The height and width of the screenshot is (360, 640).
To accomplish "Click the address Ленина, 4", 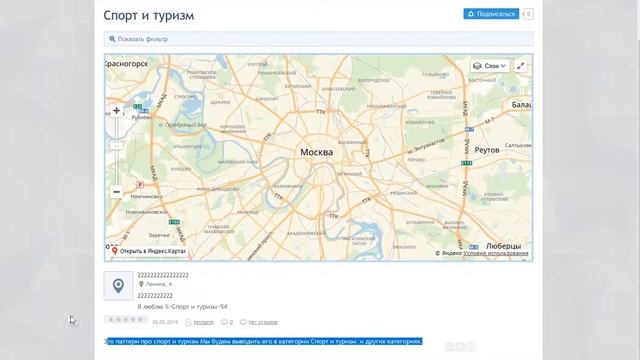I will coord(159,284).
